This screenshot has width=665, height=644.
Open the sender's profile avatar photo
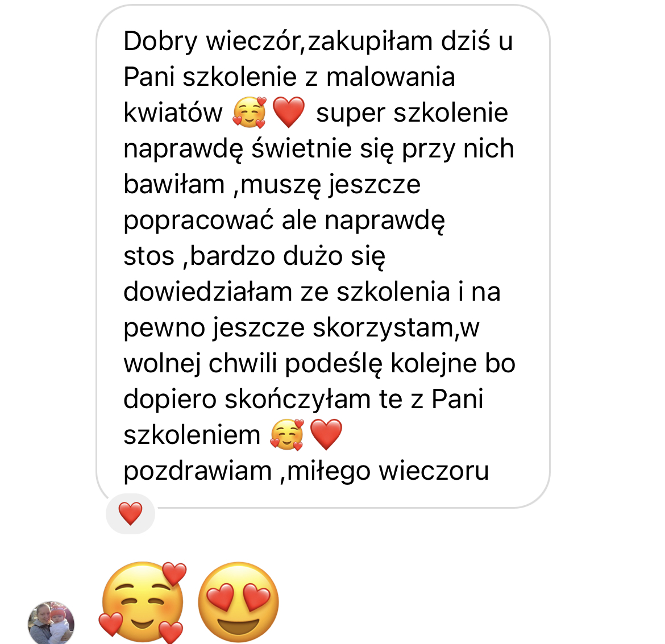[x=51, y=623]
